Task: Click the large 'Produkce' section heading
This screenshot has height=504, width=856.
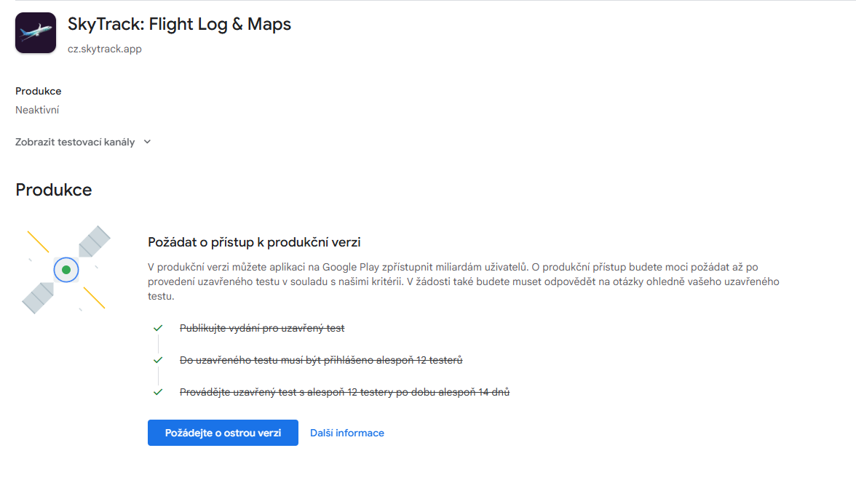Action: click(x=54, y=190)
